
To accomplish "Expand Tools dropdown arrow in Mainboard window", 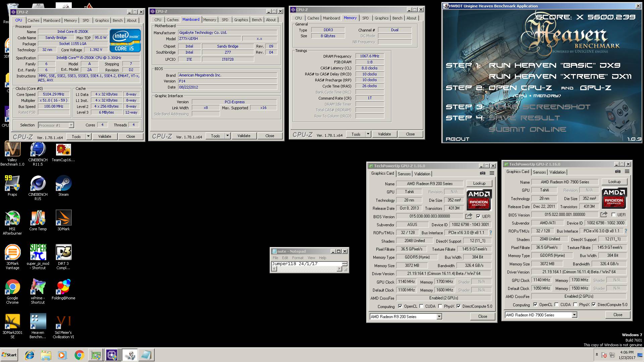I will click(x=227, y=136).
